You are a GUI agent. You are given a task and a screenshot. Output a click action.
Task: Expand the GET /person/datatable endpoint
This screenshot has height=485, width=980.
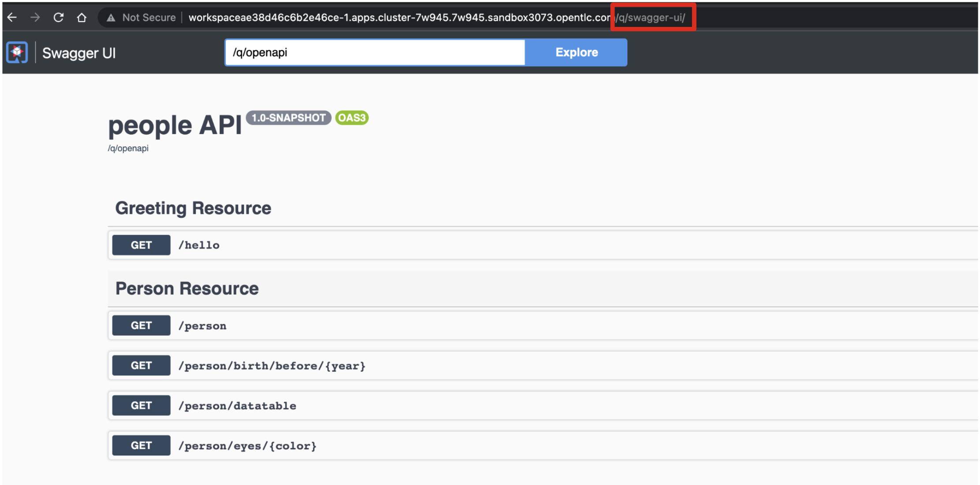pyautogui.click(x=237, y=406)
